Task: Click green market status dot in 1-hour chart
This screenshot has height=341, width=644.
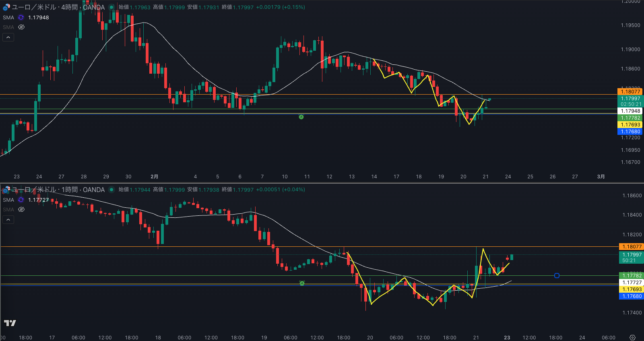Action: point(111,190)
